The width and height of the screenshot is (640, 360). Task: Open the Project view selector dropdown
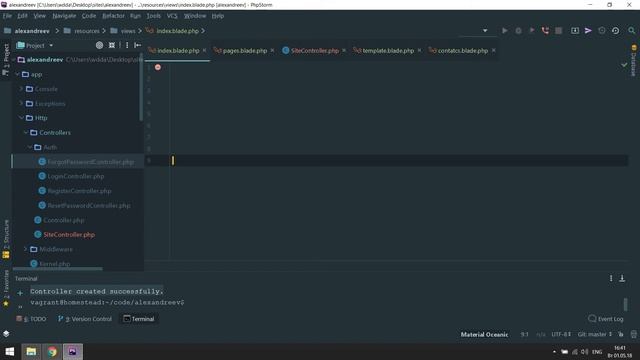point(51,45)
